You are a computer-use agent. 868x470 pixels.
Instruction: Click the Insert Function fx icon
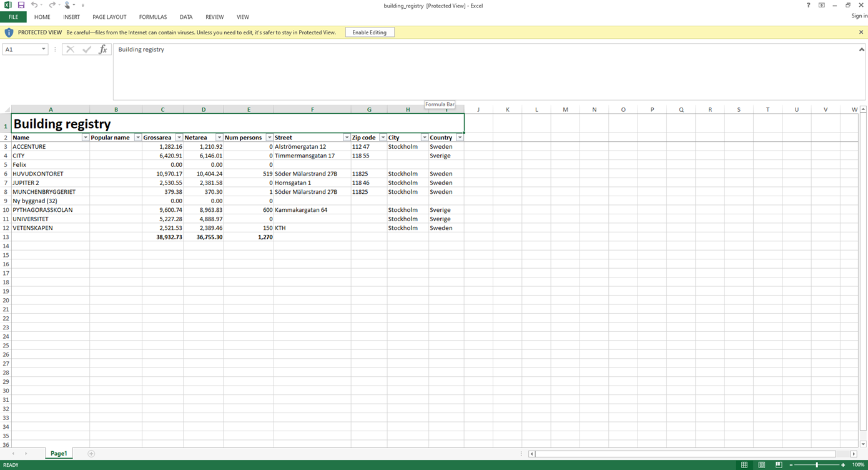[x=103, y=49]
